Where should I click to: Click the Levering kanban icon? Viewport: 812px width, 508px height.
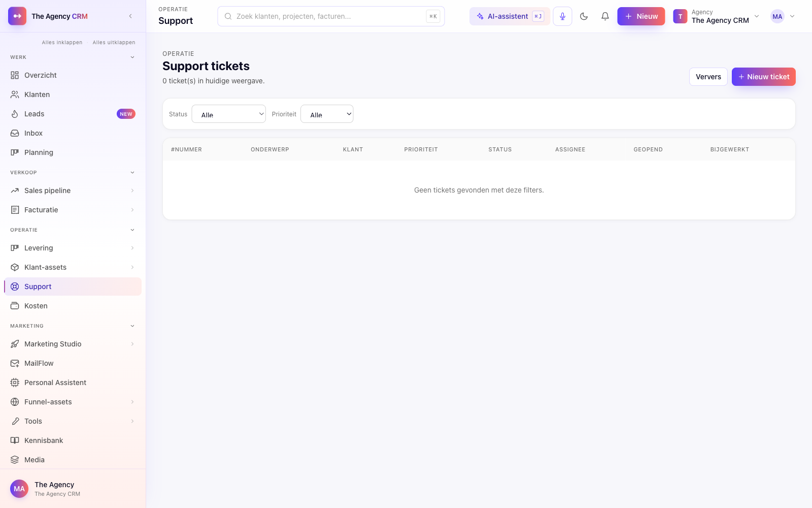coord(15,248)
